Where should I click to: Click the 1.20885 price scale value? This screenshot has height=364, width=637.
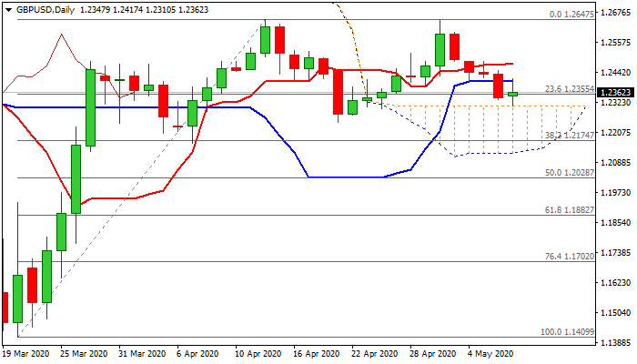(x=616, y=163)
